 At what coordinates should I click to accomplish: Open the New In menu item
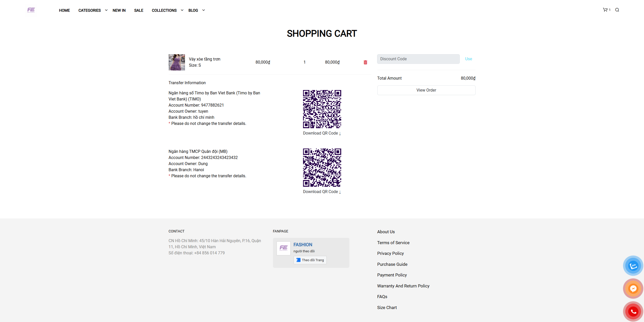[119, 10]
